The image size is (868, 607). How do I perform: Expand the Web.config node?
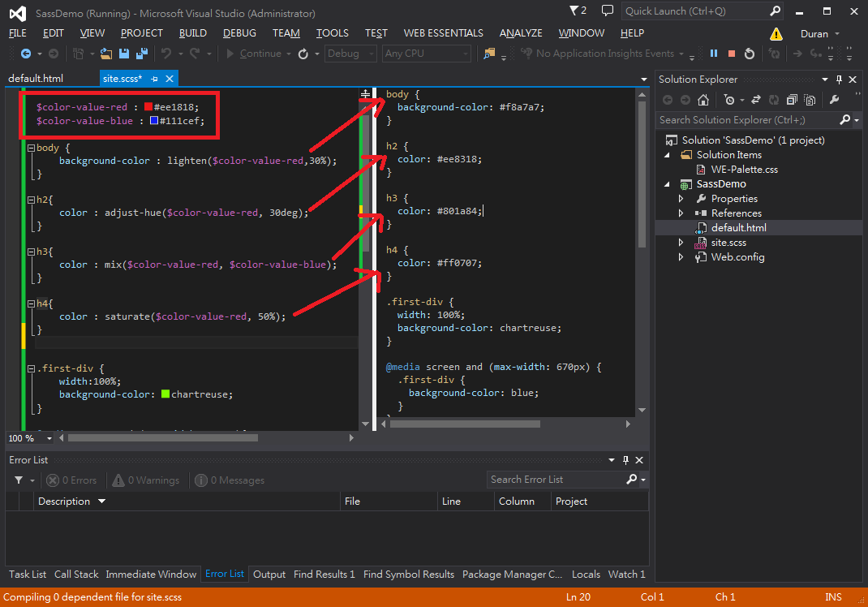[681, 257]
